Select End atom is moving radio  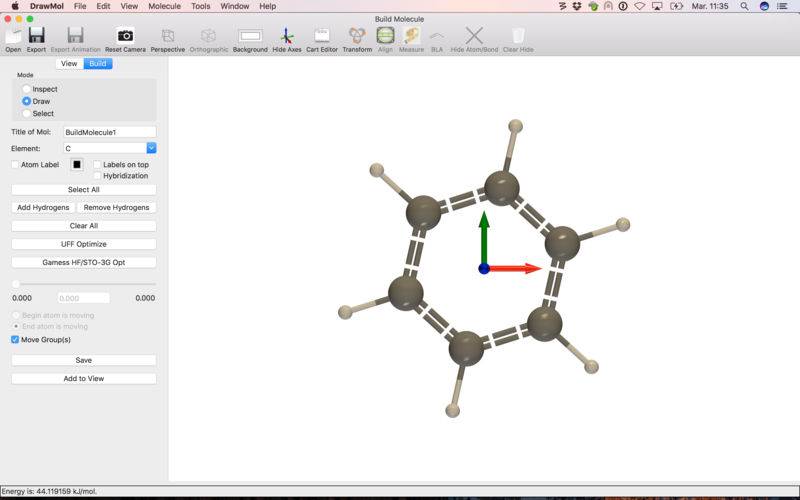16,326
